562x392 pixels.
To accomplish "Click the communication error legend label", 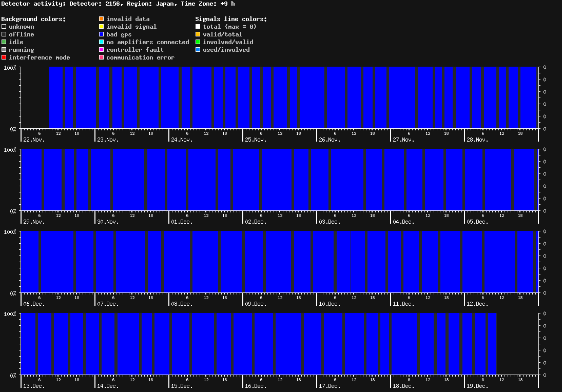I will (x=140, y=57).
